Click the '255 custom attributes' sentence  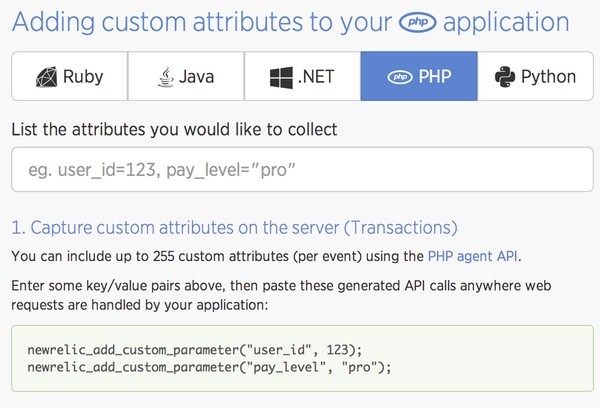(266, 256)
